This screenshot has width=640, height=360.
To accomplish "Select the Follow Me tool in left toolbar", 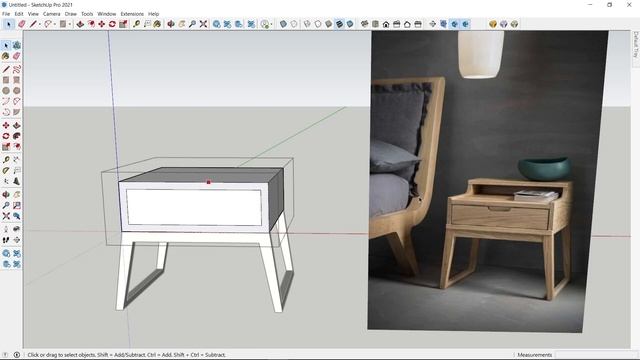I will point(17,136).
